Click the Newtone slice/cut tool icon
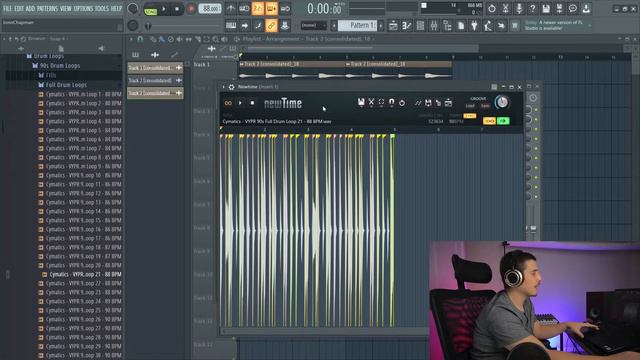 [x=371, y=102]
